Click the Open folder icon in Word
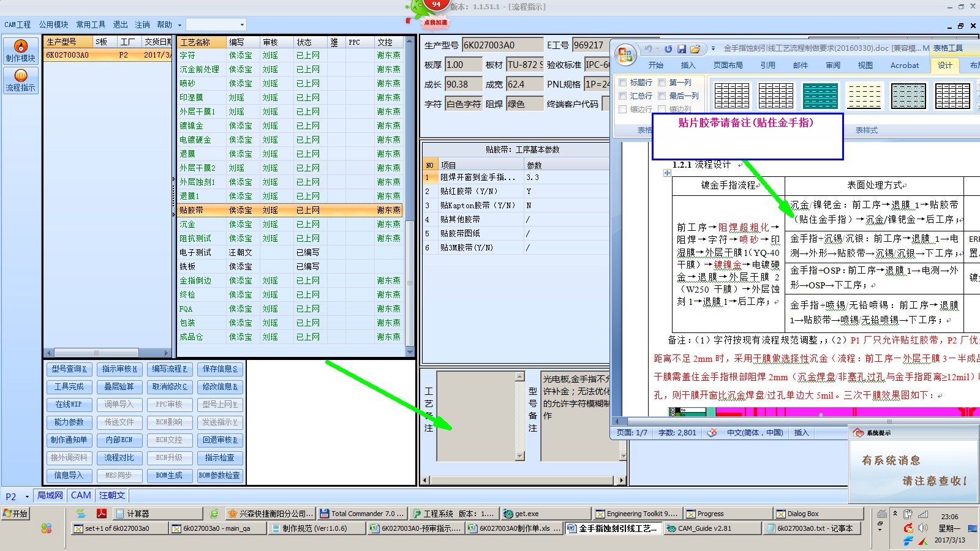 point(695,48)
